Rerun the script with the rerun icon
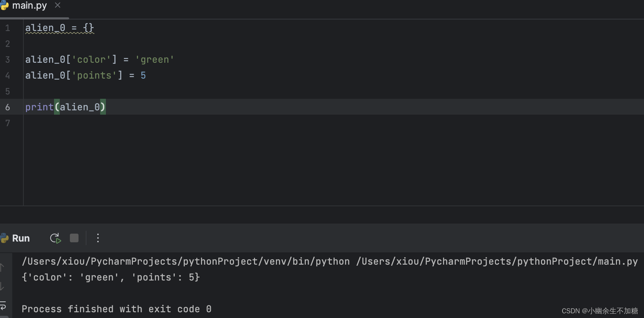 click(55, 238)
